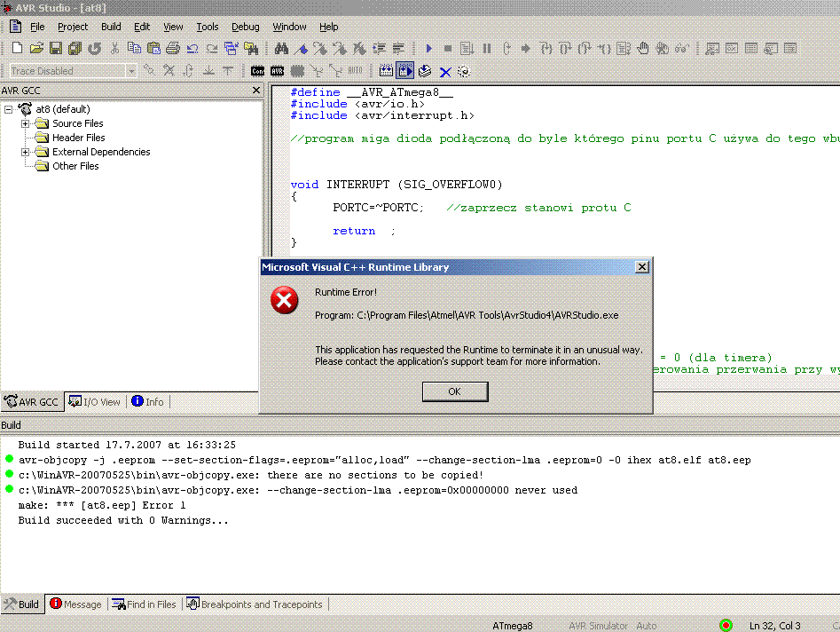Open the Window menu
This screenshot has width=840, height=632.
(289, 27)
